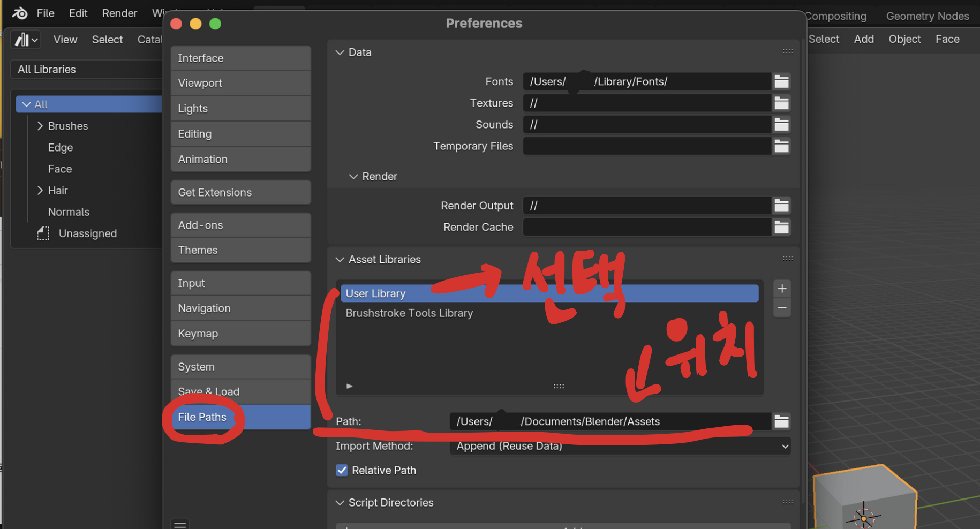Expand the asset list filter triangle
The width and height of the screenshot is (980, 529).
point(349,386)
